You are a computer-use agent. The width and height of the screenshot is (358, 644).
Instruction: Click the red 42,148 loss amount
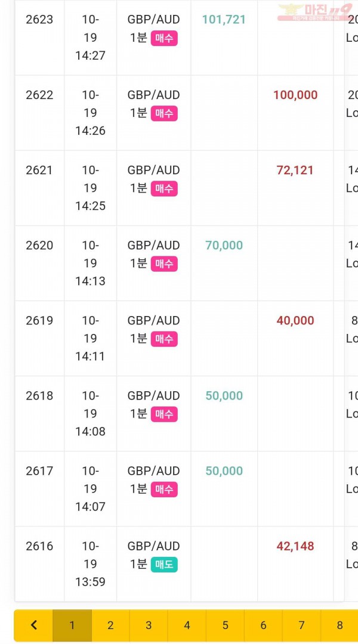[295, 546]
